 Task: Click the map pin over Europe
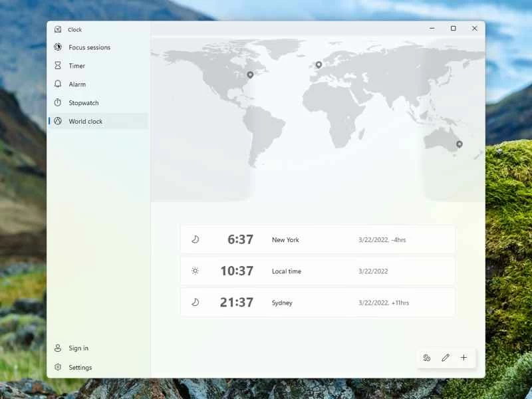318,65
